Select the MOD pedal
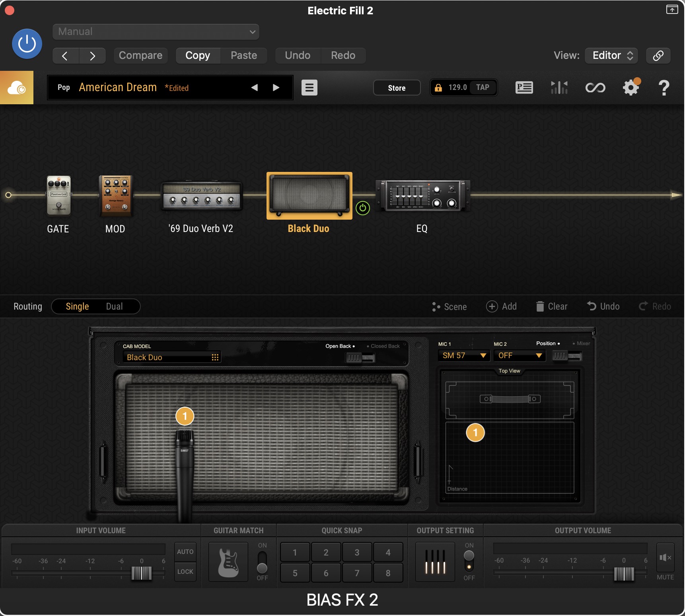685x616 pixels. click(116, 195)
